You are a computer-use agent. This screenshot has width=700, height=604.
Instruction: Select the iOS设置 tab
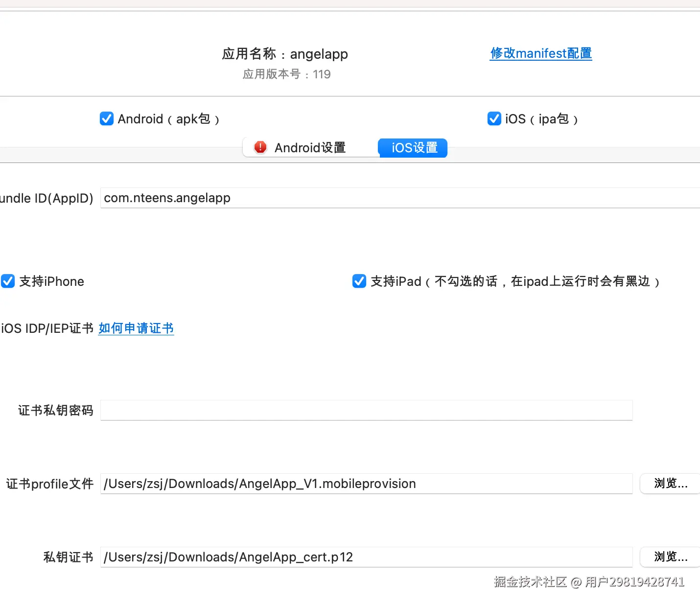click(x=413, y=148)
